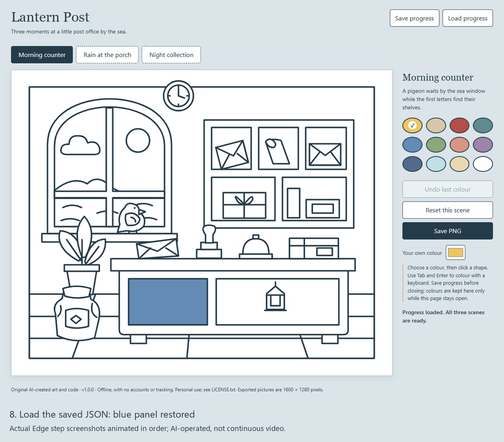This screenshot has height=442, width=504.
Task: Pick the medium blue colour swatch
Action: coord(412,145)
